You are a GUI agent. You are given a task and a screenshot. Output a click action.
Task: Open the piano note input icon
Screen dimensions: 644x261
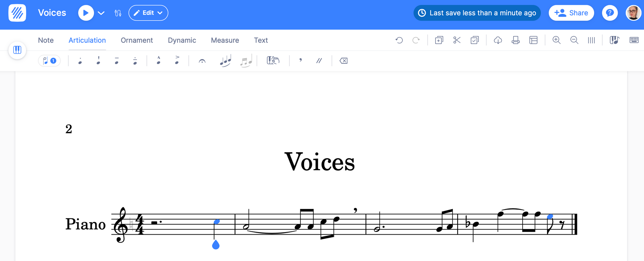[x=614, y=40]
